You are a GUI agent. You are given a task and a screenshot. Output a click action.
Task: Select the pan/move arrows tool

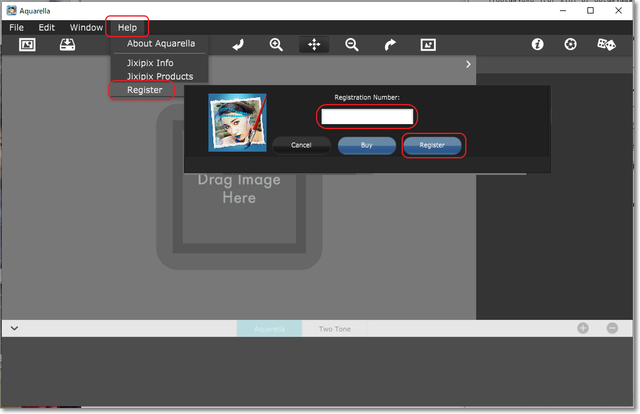click(314, 45)
